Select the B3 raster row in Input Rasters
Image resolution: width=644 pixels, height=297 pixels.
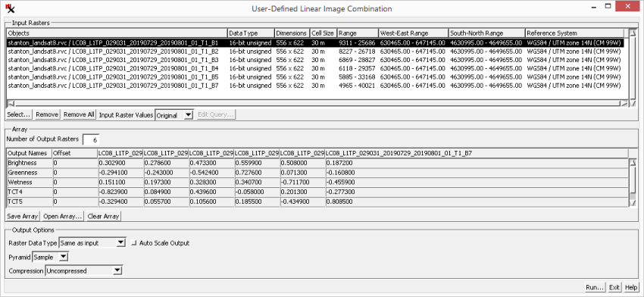point(315,60)
